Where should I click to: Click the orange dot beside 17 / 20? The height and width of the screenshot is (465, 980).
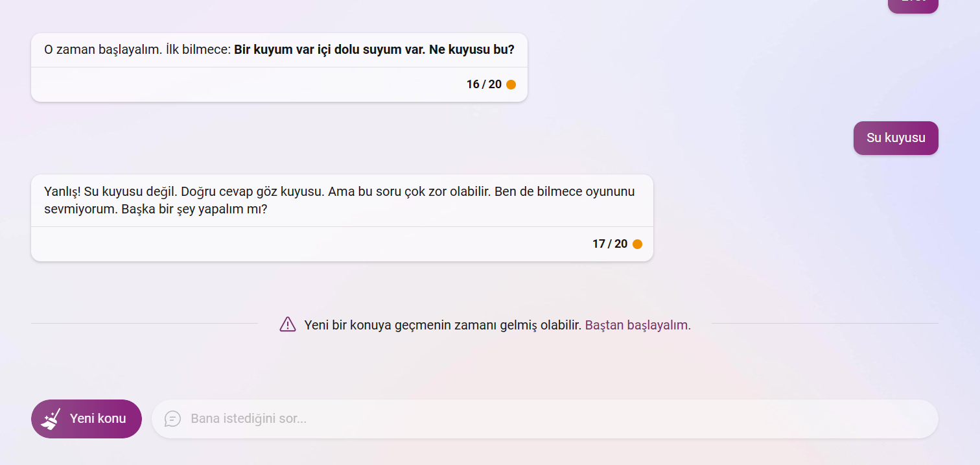(x=637, y=244)
